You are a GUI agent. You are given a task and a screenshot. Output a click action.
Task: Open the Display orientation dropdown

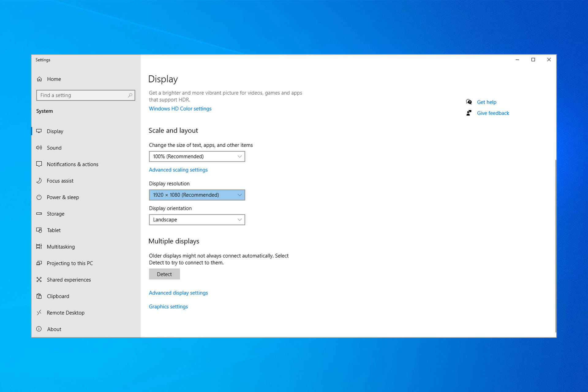pos(197,220)
